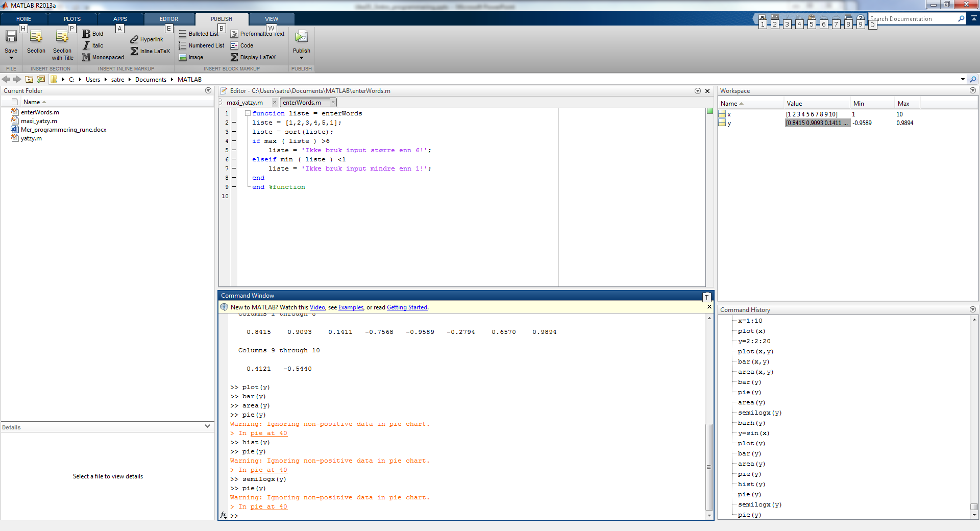
Task: Open Workspace panel actions menu
Action: click(973, 90)
